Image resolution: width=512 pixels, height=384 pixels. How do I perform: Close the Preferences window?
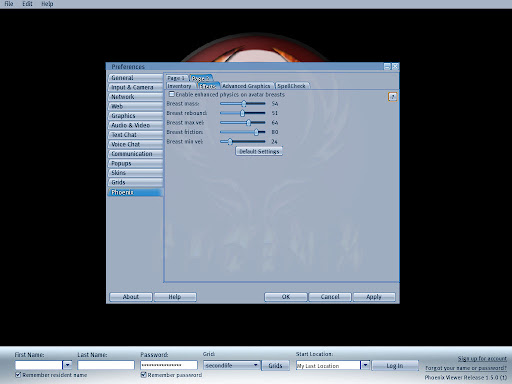pos(395,67)
